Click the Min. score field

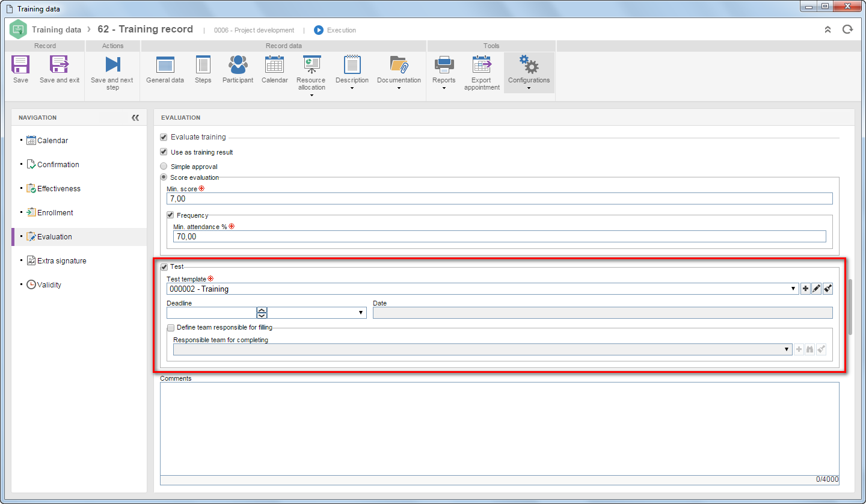tap(499, 198)
